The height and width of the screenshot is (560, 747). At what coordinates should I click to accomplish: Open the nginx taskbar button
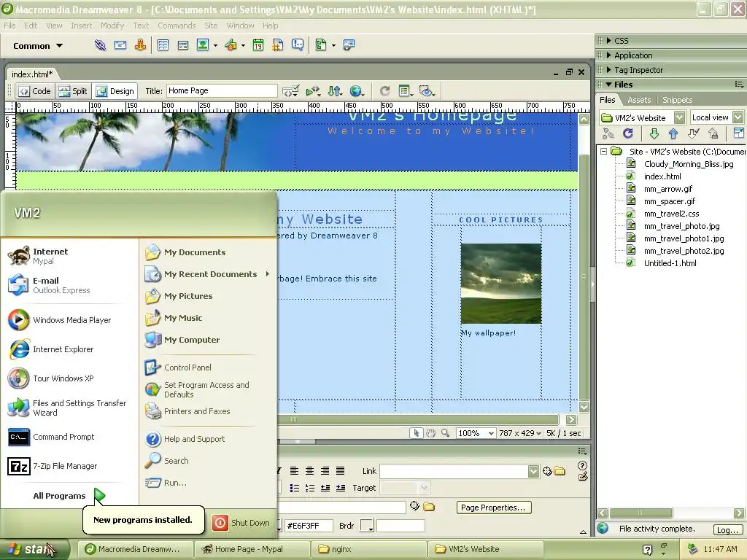368,549
